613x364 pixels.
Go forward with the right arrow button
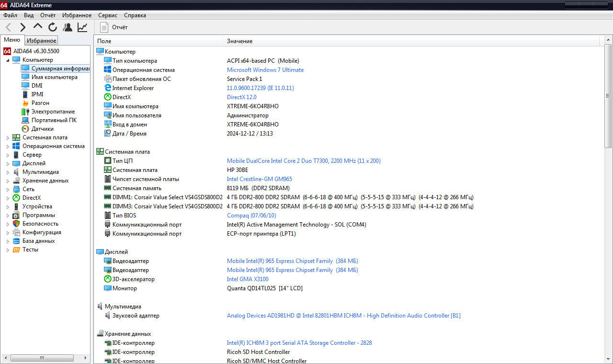click(23, 27)
